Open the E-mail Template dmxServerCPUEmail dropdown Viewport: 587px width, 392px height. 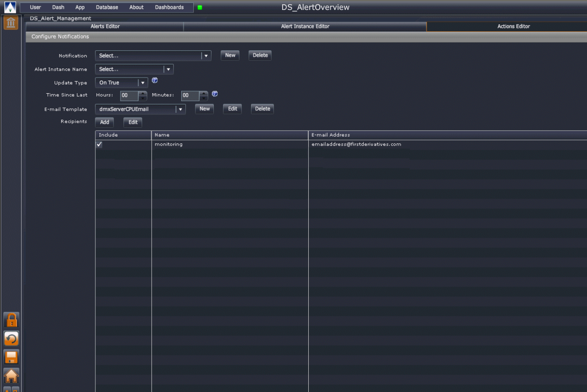click(x=140, y=109)
